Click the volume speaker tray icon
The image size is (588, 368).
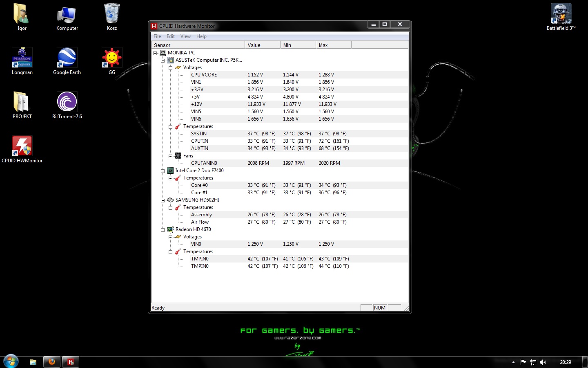click(x=543, y=362)
